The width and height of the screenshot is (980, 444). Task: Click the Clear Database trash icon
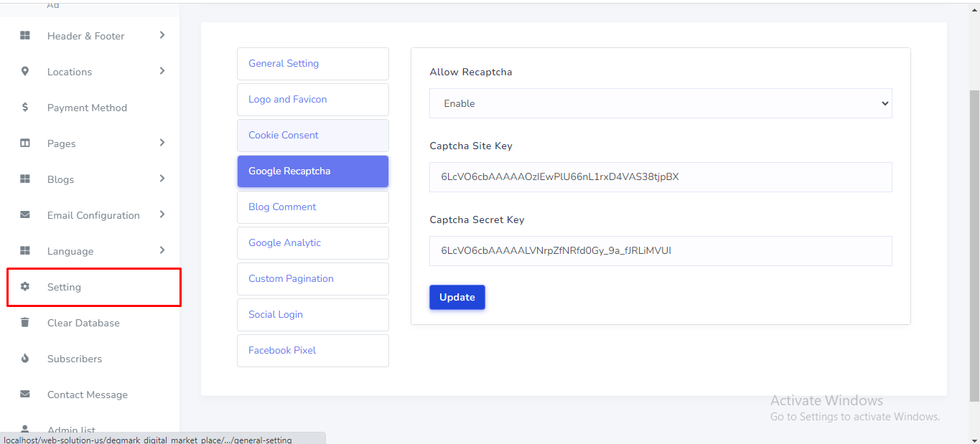click(x=25, y=323)
